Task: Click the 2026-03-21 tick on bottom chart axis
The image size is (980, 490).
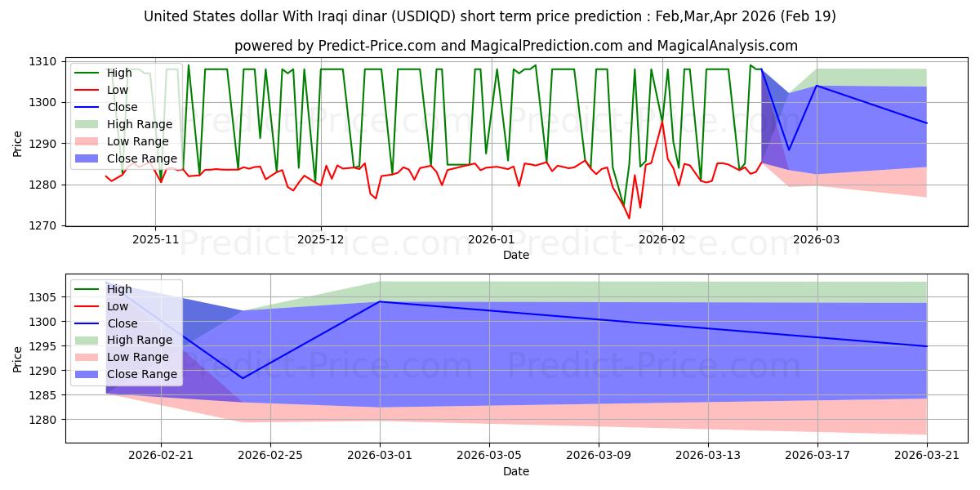Action: (x=927, y=456)
